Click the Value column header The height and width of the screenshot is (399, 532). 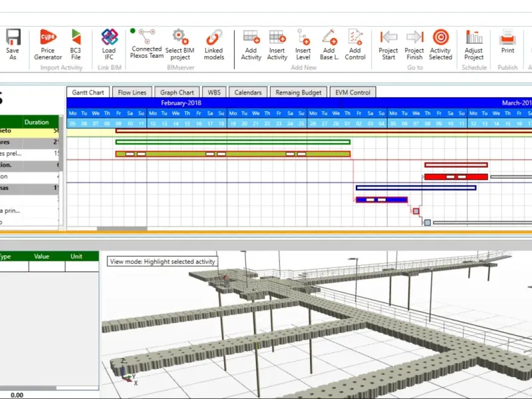pyautogui.click(x=42, y=257)
